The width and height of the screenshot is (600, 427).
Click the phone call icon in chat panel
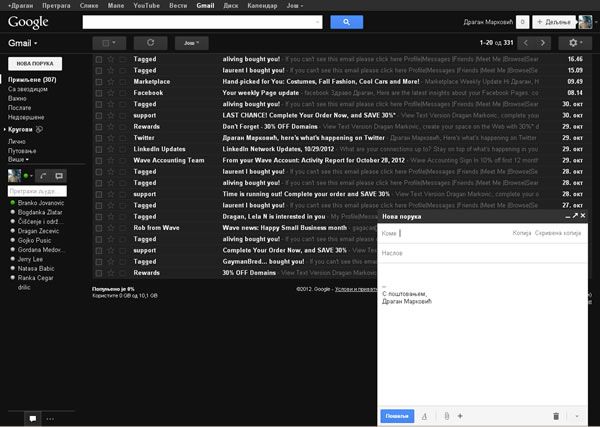pyautogui.click(x=43, y=176)
